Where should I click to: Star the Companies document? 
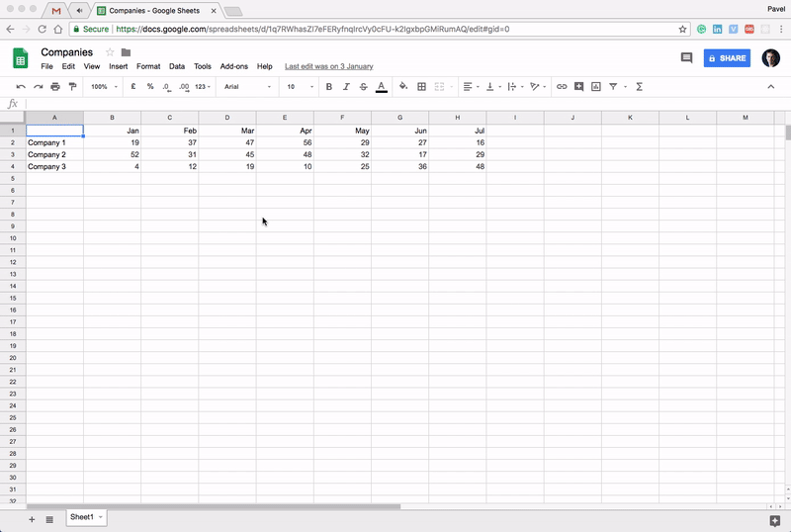point(110,52)
